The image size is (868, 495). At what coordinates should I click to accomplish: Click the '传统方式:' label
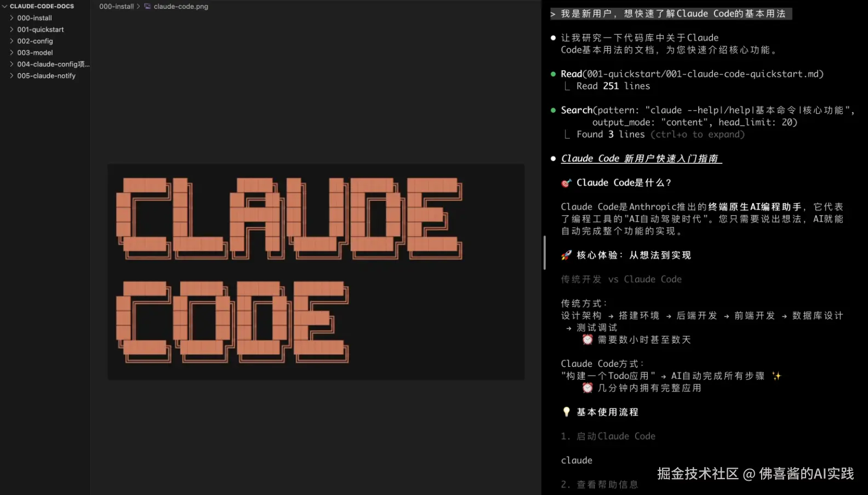coord(584,303)
